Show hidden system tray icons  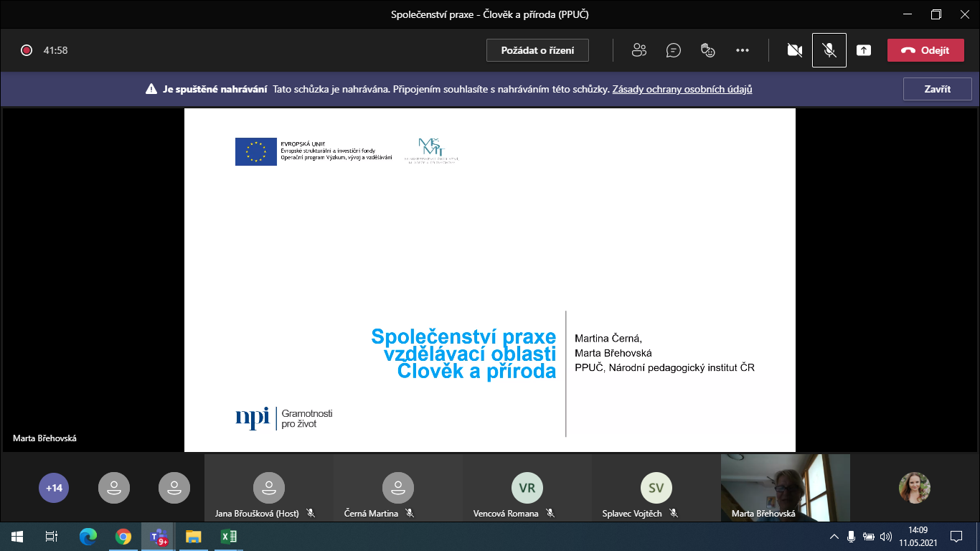point(834,537)
